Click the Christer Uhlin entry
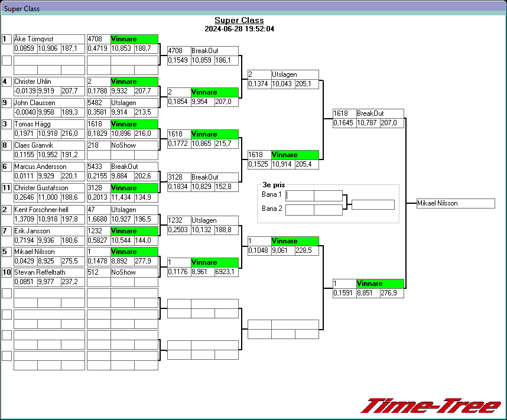The width and height of the screenshot is (507, 420). 49,82
